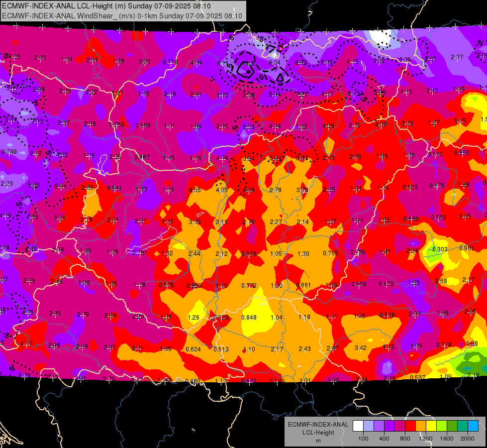The height and width of the screenshot is (448, 487).
Task: Click the wind shear value 0.223
Action: 221,318
